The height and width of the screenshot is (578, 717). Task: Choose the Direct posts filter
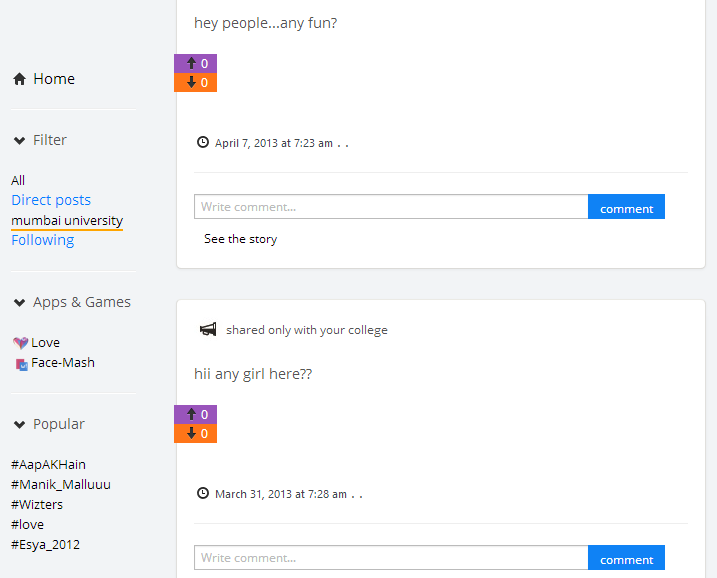(x=51, y=200)
